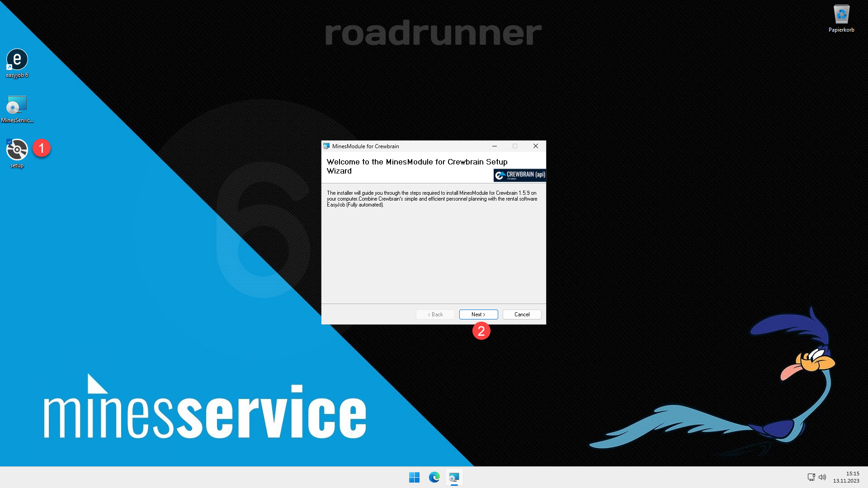Image resolution: width=868 pixels, height=488 pixels.
Task: Click the Windows Start button
Action: click(x=414, y=477)
